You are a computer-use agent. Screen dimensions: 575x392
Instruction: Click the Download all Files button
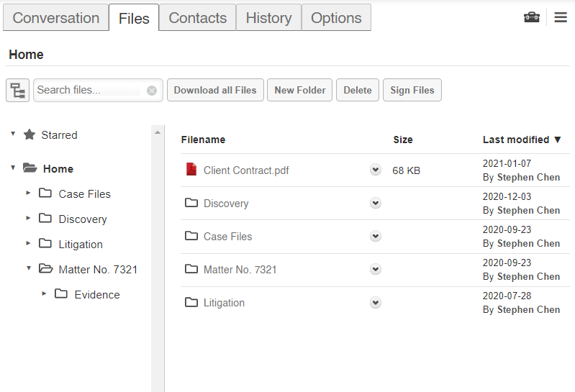pos(215,90)
